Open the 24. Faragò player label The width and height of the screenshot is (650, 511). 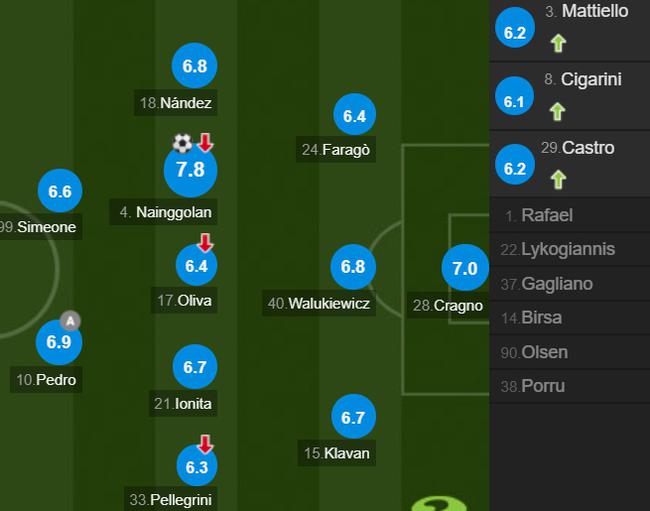point(336,149)
